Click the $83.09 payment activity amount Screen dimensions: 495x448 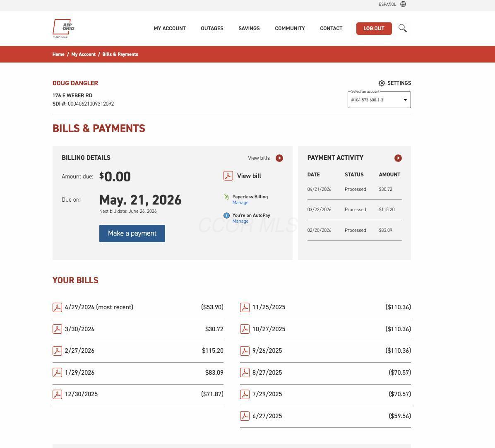(385, 231)
